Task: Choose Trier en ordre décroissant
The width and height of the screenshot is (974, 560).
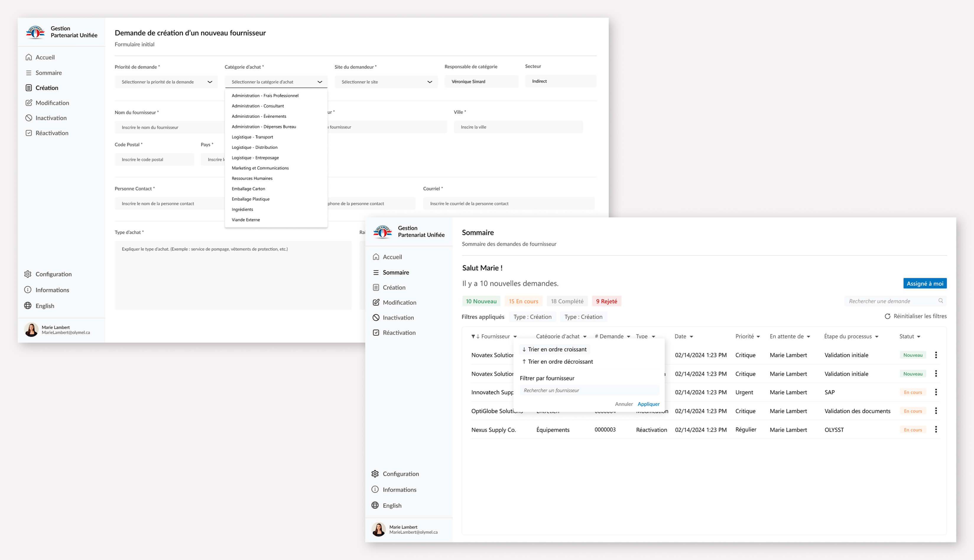Action: (557, 362)
